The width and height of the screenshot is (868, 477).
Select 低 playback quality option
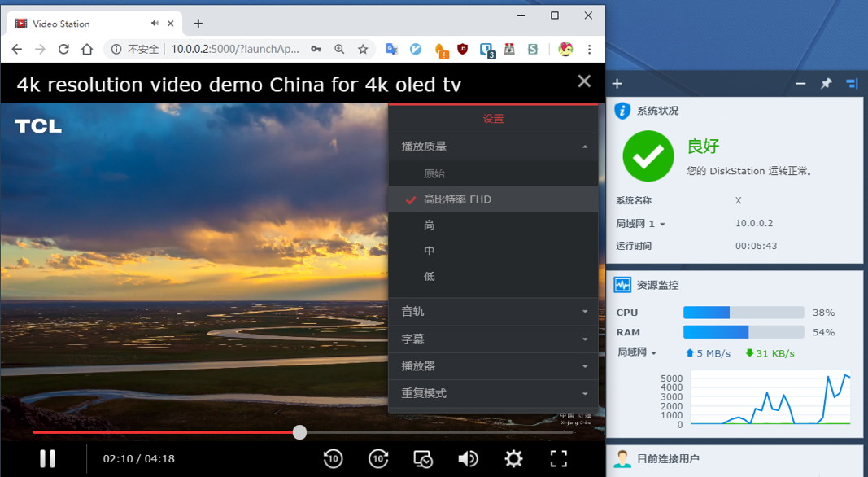tap(429, 276)
